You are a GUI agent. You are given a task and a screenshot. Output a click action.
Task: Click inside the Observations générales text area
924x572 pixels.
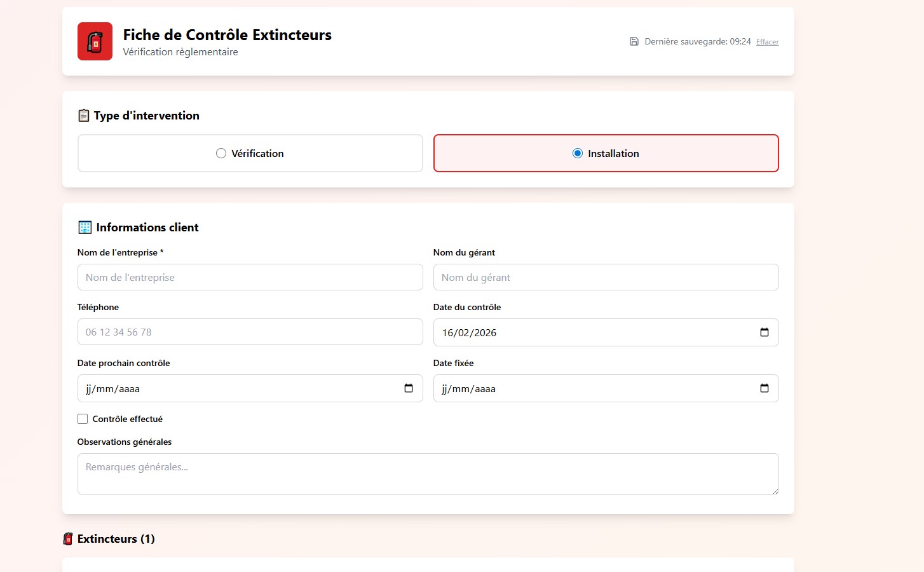point(428,473)
